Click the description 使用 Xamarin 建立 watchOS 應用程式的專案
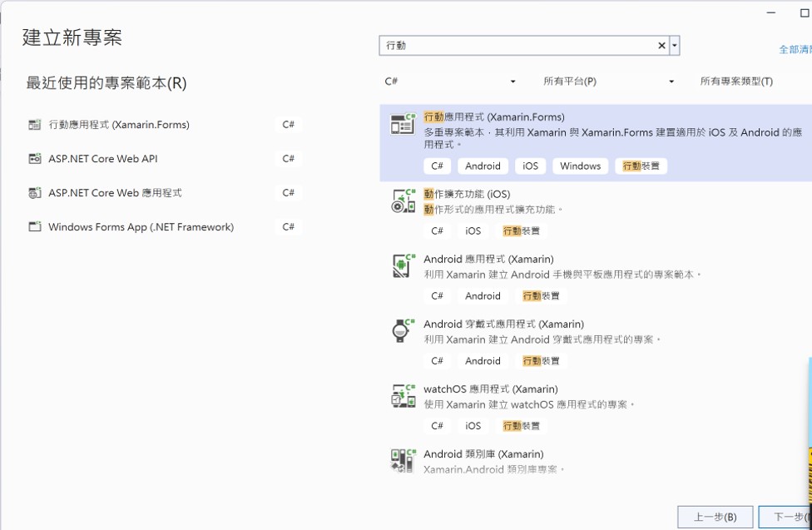The image size is (812, 530). pyautogui.click(x=529, y=404)
